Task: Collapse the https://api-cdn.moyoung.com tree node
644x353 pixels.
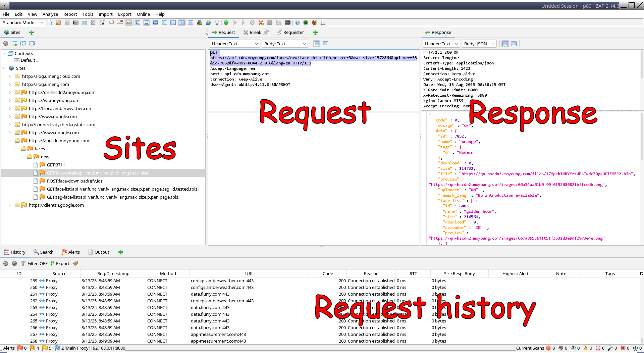Action: (10, 141)
